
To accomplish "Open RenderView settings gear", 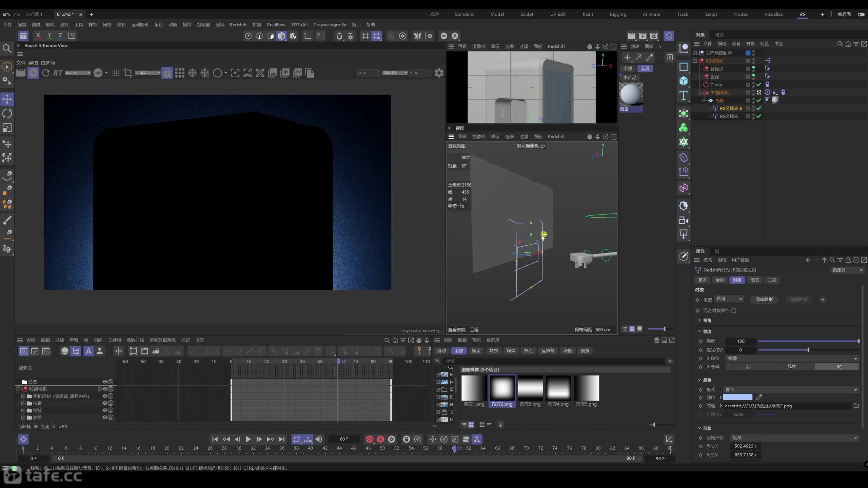I will click(439, 73).
